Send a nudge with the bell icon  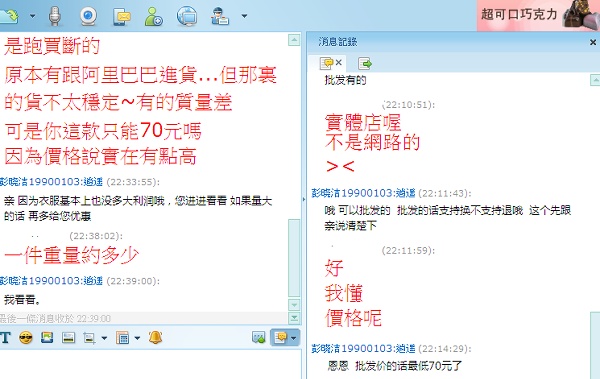tap(155, 337)
